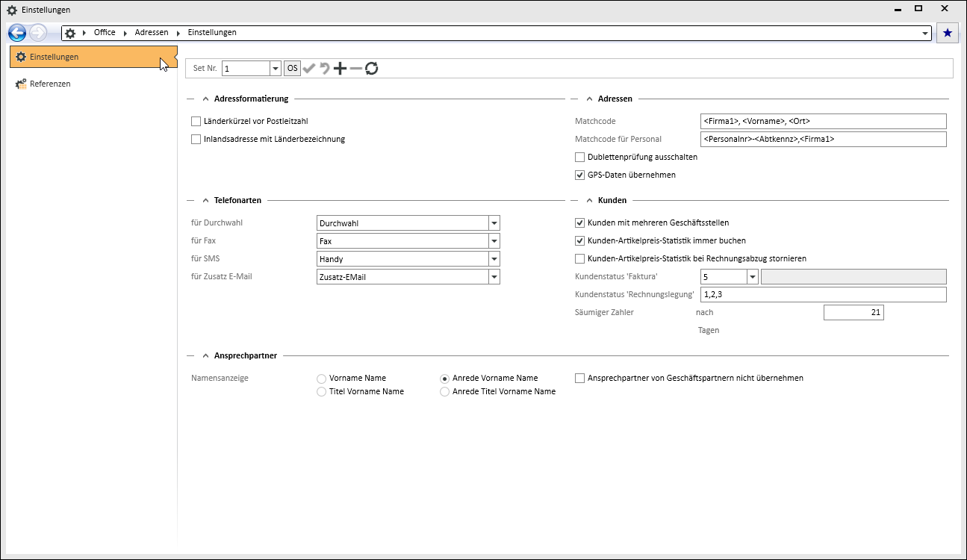
Task: Click the favorites star icon
Action: tap(948, 33)
